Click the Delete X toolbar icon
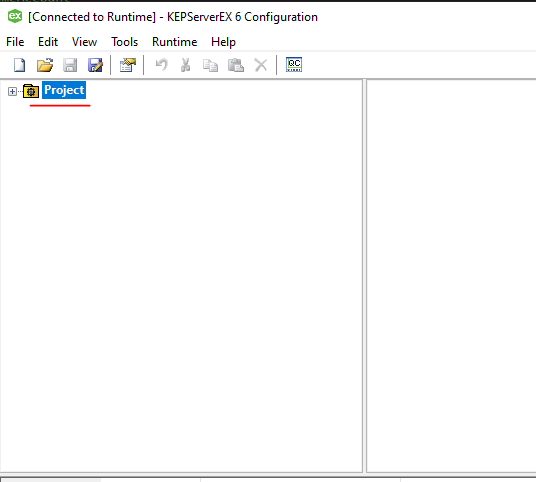Image resolution: width=536 pixels, height=482 pixels. click(x=261, y=65)
